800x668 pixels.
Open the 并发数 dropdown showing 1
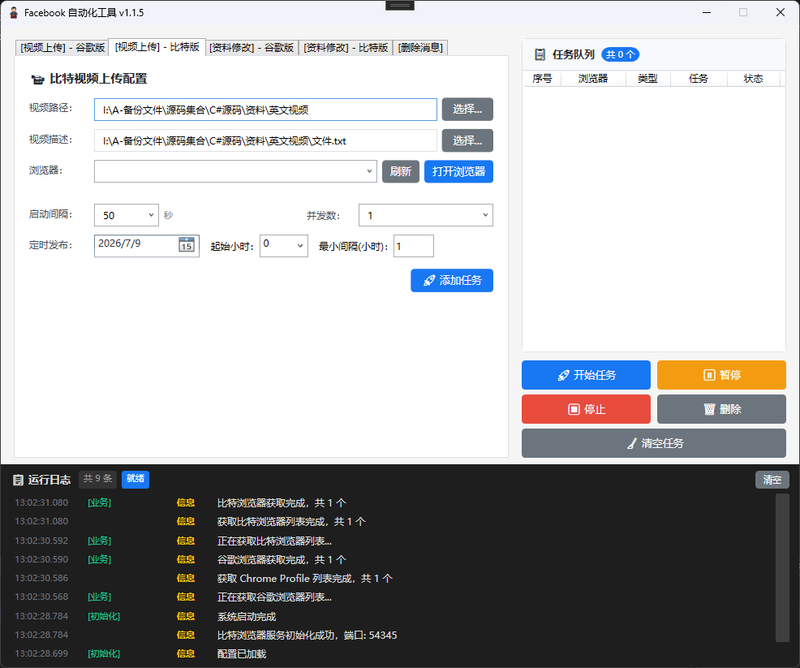pyautogui.click(x=426, y=215)
